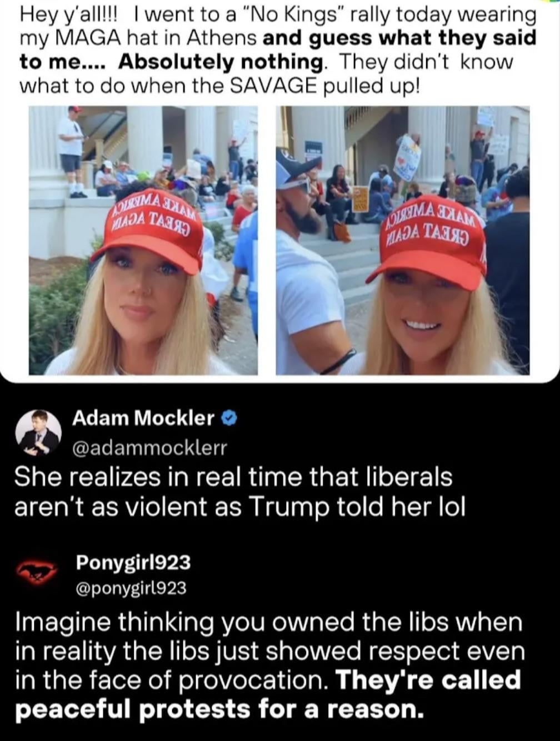Select the reply starting "Imagine thinking you owned"
This screenshot has height=741, width=560.
[x=269, y=665]
